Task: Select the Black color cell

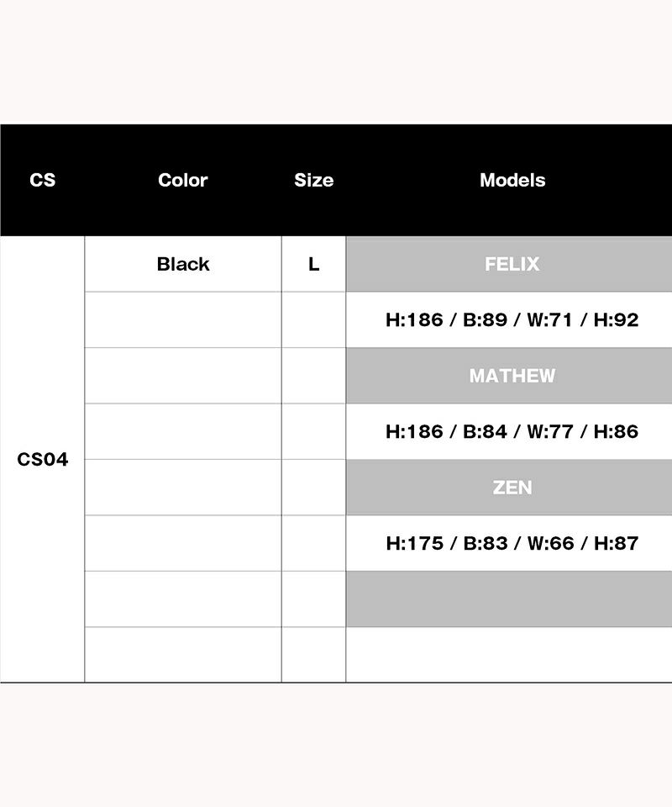Action: point(182,264)
